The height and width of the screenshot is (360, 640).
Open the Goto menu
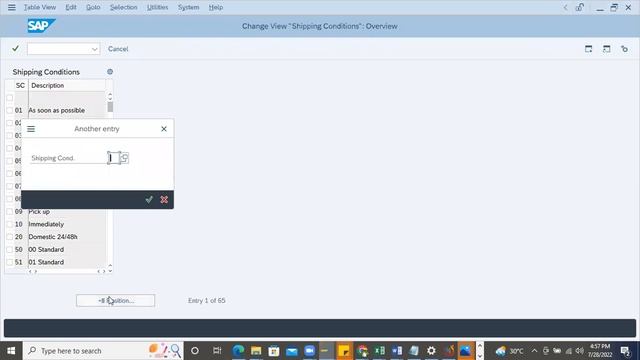93,7
